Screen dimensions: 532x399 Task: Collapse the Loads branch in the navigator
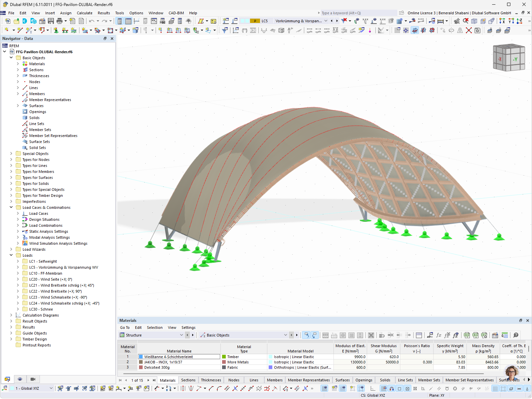pos(11,255)
